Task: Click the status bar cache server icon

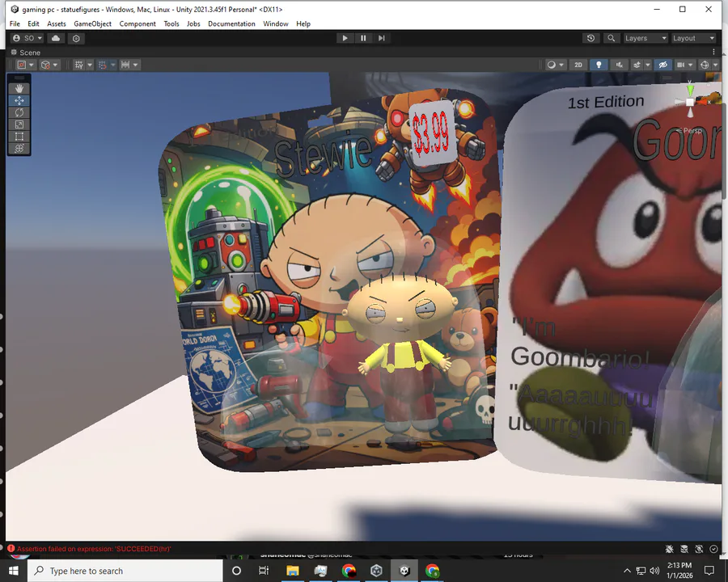Action: [684, 549]
